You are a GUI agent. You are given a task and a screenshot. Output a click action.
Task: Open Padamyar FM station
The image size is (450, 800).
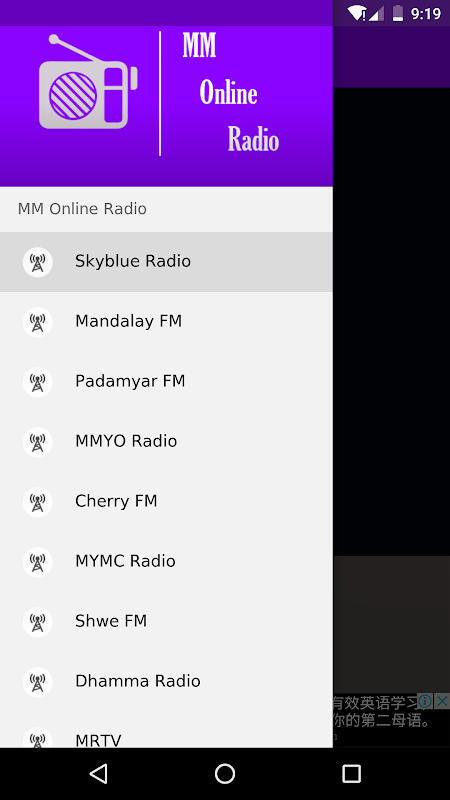click(166, 382)
